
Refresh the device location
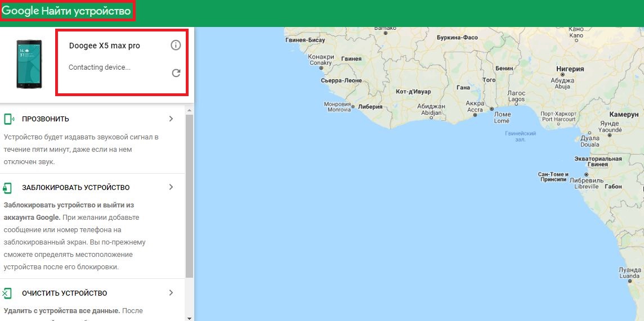pos(176,73)
